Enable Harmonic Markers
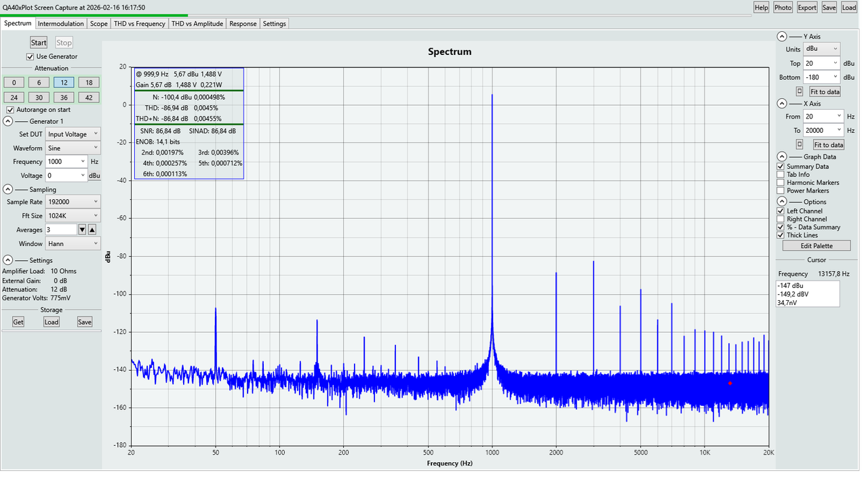The image size is (868, 492). pos(781,182)
